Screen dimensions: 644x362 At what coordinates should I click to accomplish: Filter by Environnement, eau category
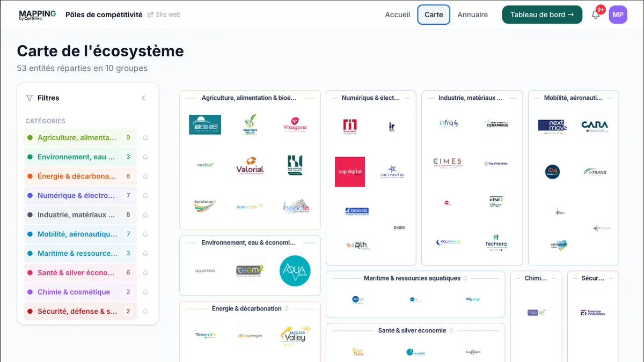[80, 157]
